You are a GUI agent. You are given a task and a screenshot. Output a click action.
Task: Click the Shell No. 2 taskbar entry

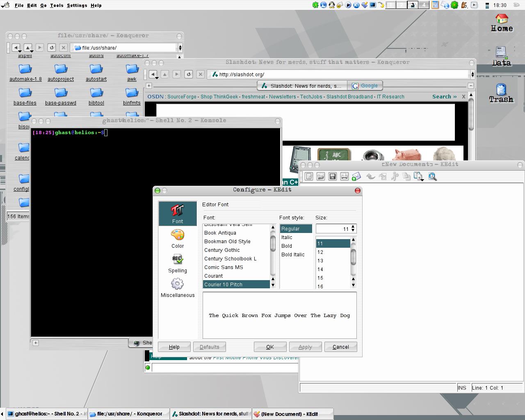pos(47,414)
